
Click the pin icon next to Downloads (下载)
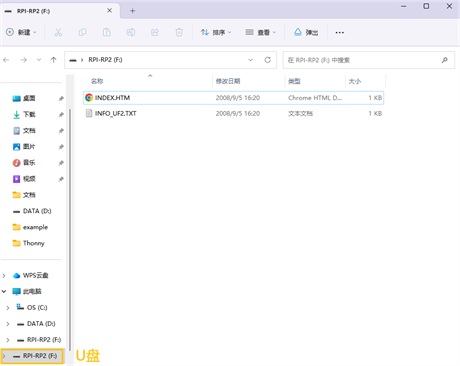coord(61,115)
